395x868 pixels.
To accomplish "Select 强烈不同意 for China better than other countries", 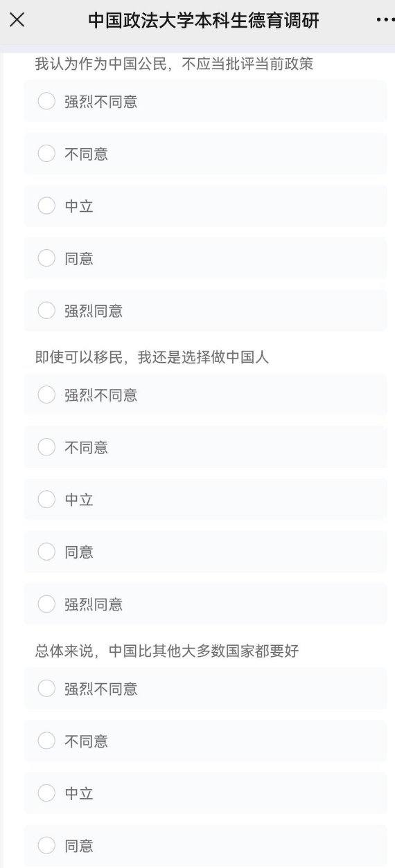I will click(205, 689).
